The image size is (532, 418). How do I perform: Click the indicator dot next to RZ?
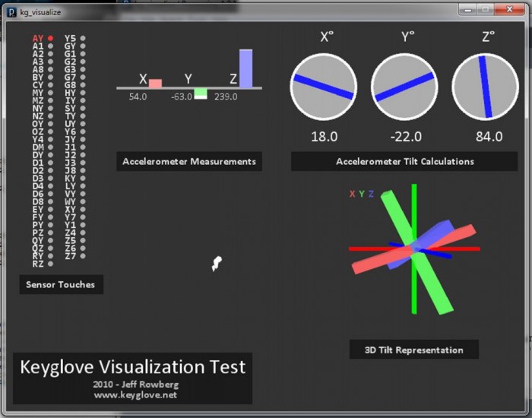(x=51, y=264)
